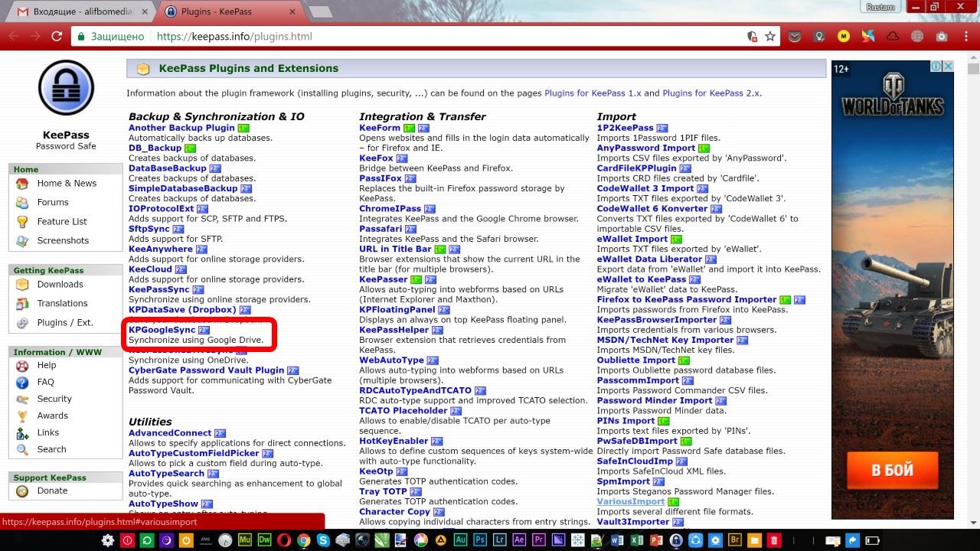
Task: Open Adobe Premiere Pro from the taskbar
Action: [x=540, y=540]
